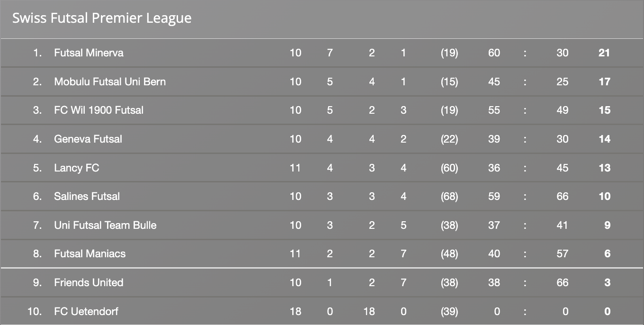The image size is (644, 325).
Task: Click the Swiss Futsal Premier League heading
Action: (102, 18)
